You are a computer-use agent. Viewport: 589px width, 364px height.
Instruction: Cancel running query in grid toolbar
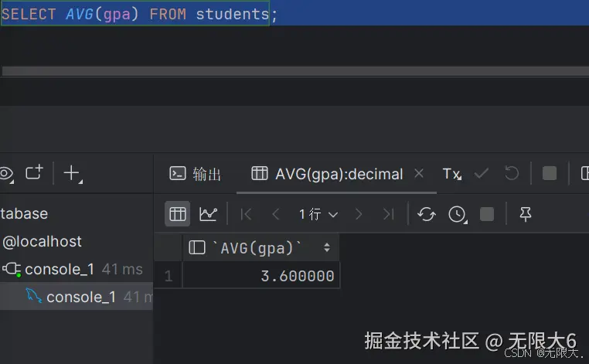487,214
